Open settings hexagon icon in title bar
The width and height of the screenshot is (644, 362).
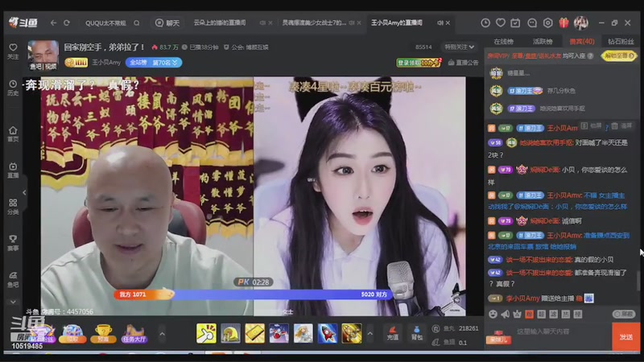pos(548,23)
